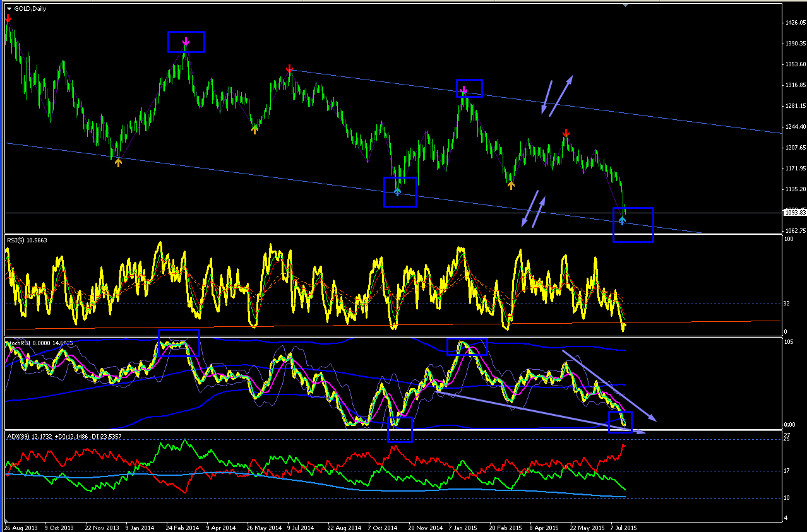This screenshot has width=807, height=532.
Task: Click orange up arrow near June 2014 low
Action: pos(254,130)
